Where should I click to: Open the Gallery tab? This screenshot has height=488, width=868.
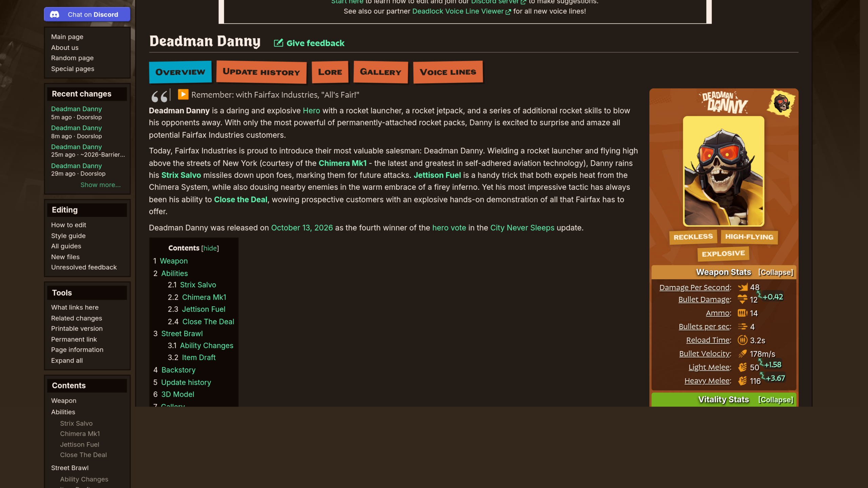[380, 72]
